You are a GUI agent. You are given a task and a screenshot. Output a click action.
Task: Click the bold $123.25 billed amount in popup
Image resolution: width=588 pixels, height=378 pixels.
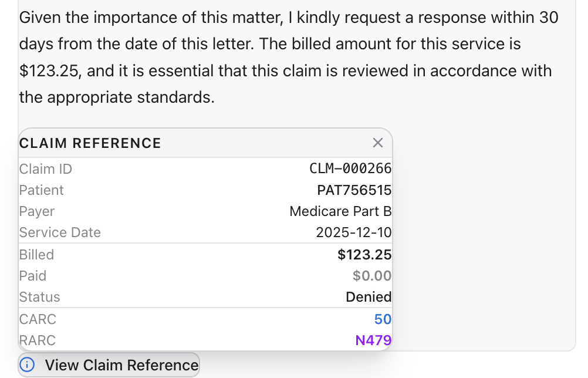click(364, 255)
